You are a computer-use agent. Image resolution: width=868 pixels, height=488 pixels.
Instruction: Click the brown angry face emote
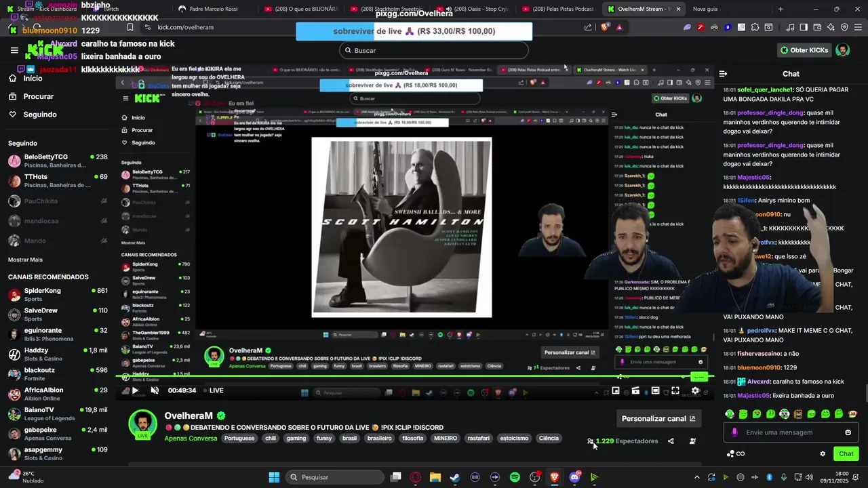pyautogui.click(x=798, y=414)
